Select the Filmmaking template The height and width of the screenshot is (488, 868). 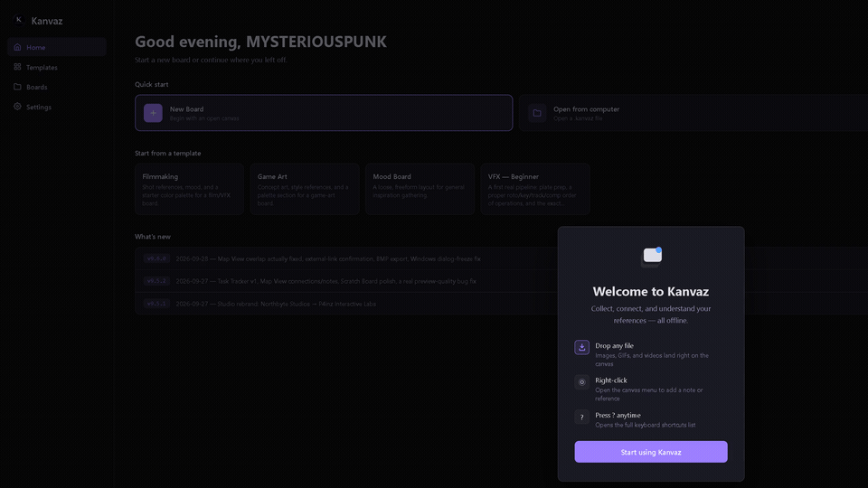(x=189, y=189)
